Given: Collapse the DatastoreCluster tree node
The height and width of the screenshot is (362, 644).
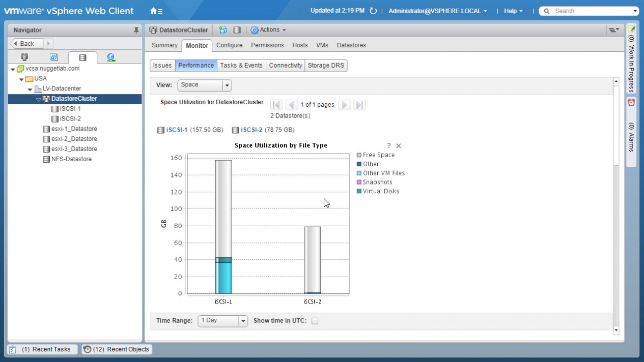Looking at the screenshot, I should click(x=39, y=99).
